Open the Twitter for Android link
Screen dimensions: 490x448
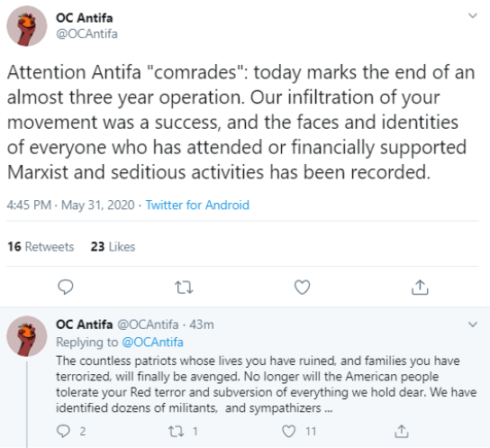(x=197, y=206)
